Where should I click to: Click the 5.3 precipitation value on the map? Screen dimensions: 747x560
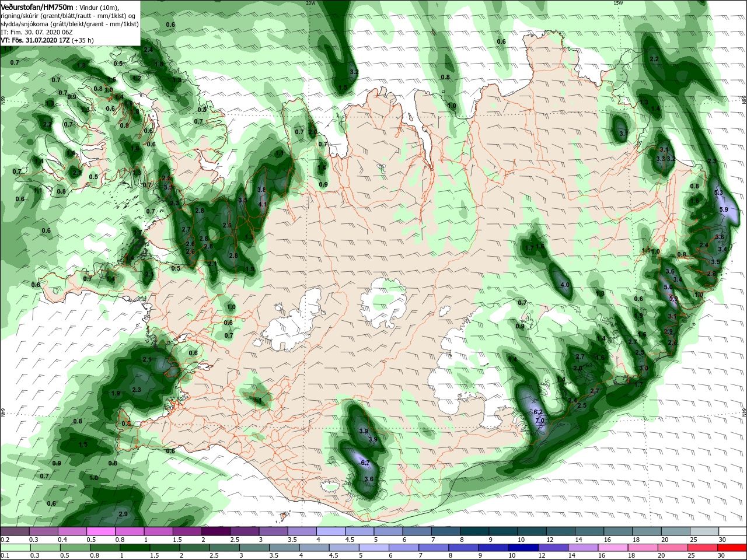718,192
